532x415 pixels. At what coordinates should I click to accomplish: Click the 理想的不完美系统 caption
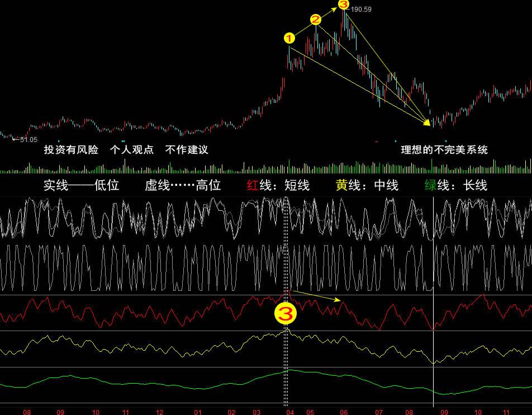[x=444, y=150]
